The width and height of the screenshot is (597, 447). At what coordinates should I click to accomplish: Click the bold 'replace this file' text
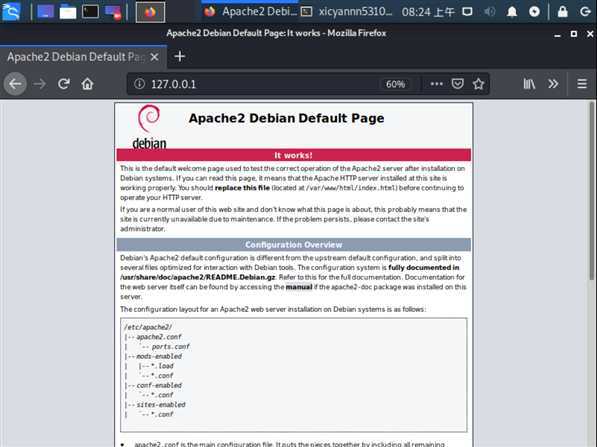[x=242, y=188]
